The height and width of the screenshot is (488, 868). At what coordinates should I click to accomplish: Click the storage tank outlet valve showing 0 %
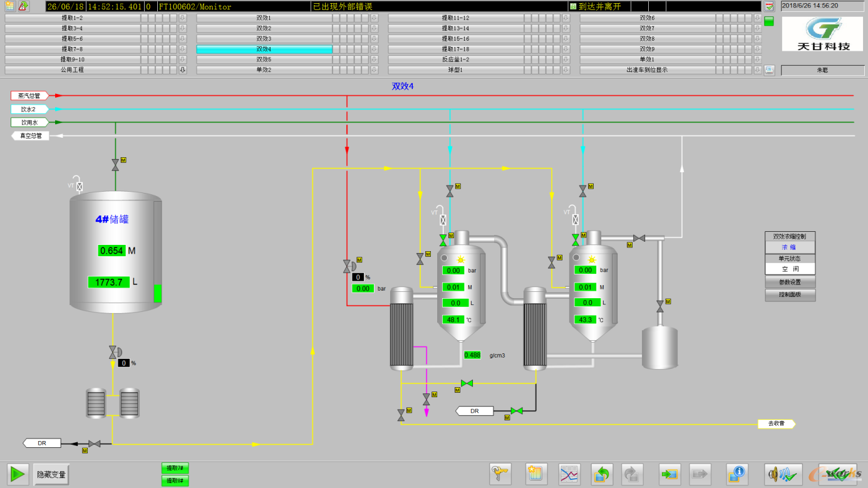click(115, 353)
